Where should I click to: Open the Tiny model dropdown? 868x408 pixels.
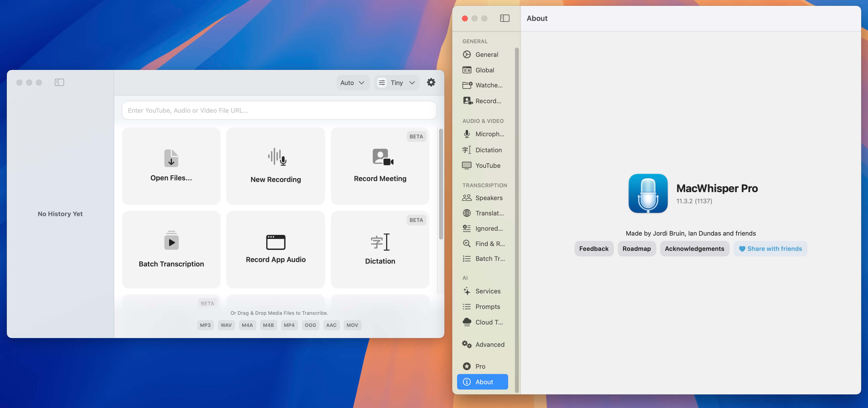[397, 83]
